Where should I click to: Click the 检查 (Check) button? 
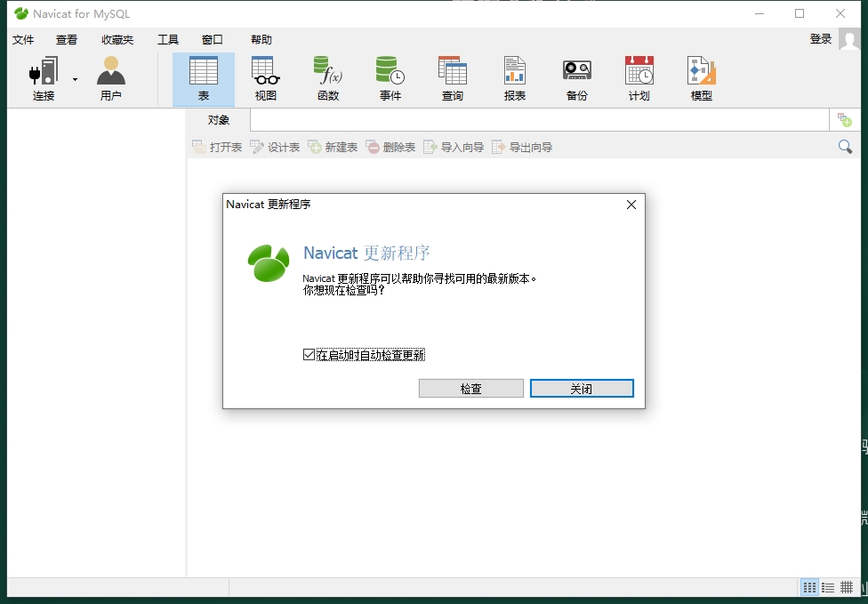coord(471,389)
